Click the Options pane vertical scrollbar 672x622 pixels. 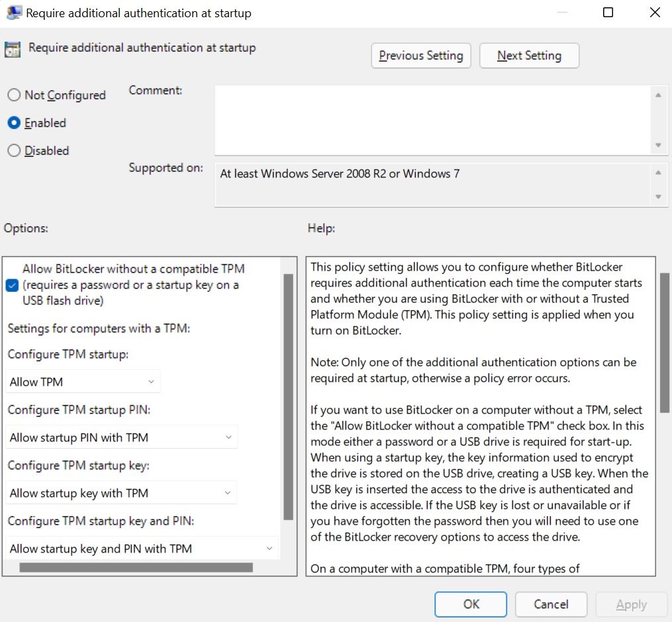tap(289, 396)
